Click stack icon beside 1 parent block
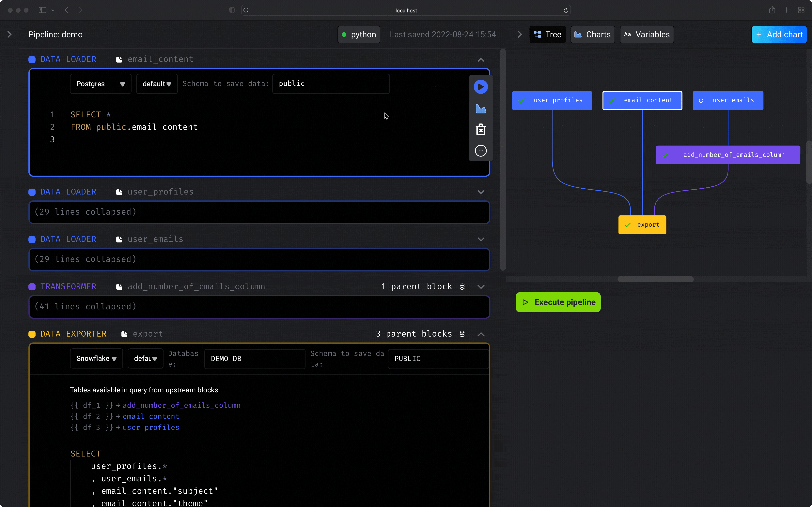Image resolution: width=812 pixels, height=507 pixels. pyautogui.click(x=462, y=287)
